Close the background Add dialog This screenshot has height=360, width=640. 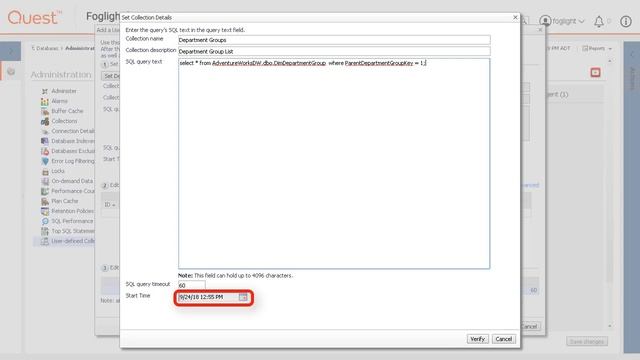point(540,30)
